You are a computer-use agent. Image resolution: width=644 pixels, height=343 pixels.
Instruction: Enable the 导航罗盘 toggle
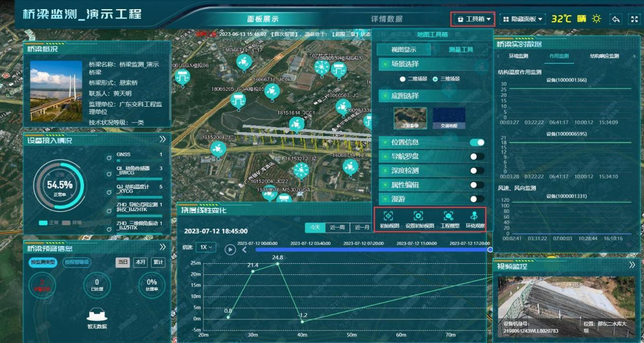[477, 157]
